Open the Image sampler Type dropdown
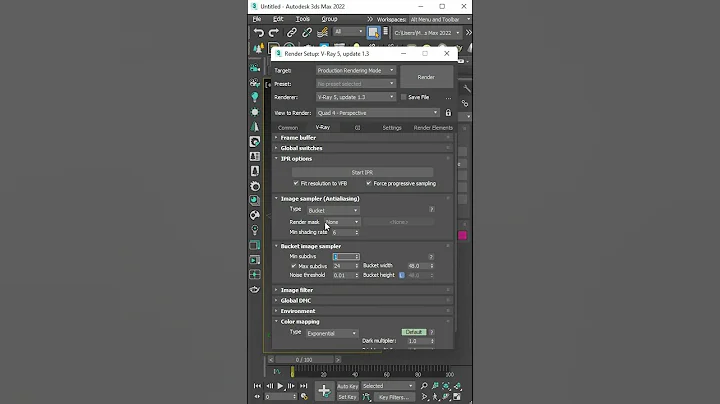This screenshot has width=720, height=404. (333, 210)
